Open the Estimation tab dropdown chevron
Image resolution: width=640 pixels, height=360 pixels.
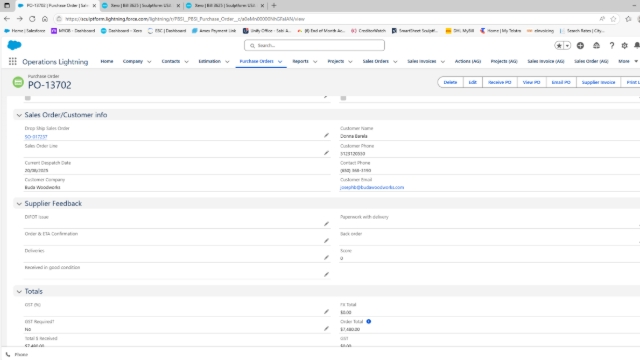coord(227,62)
